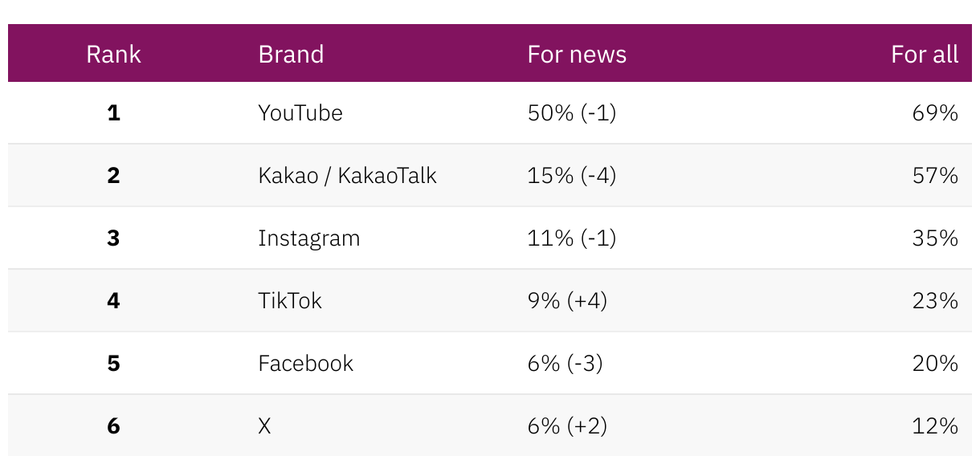
Task: Click the Rank column header
Action: click(113, 54)
